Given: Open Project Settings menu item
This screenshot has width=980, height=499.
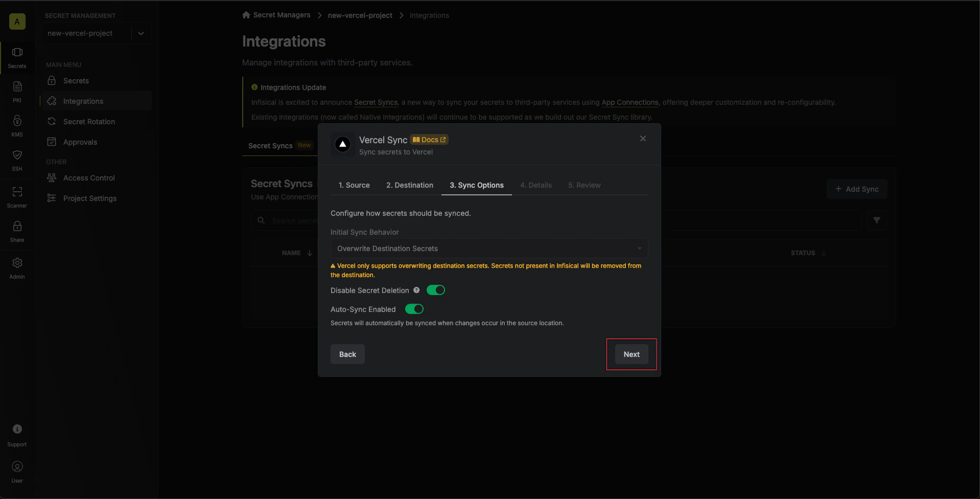Looking at the screenshot, I should [96, 198].
